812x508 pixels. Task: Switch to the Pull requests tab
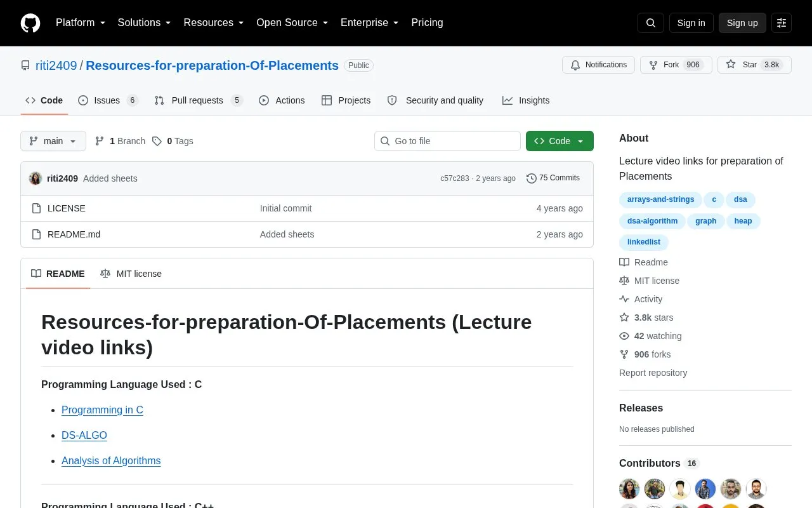pyautogui.click(x=199, y=100)
